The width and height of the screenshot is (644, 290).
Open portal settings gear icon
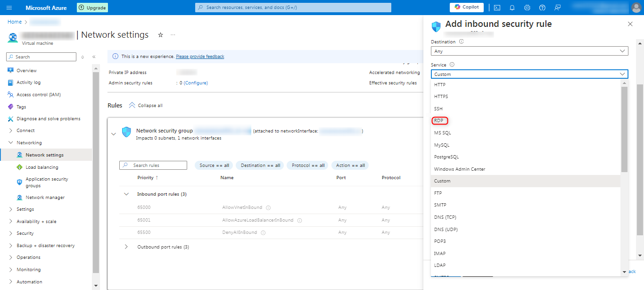(527, 8)
